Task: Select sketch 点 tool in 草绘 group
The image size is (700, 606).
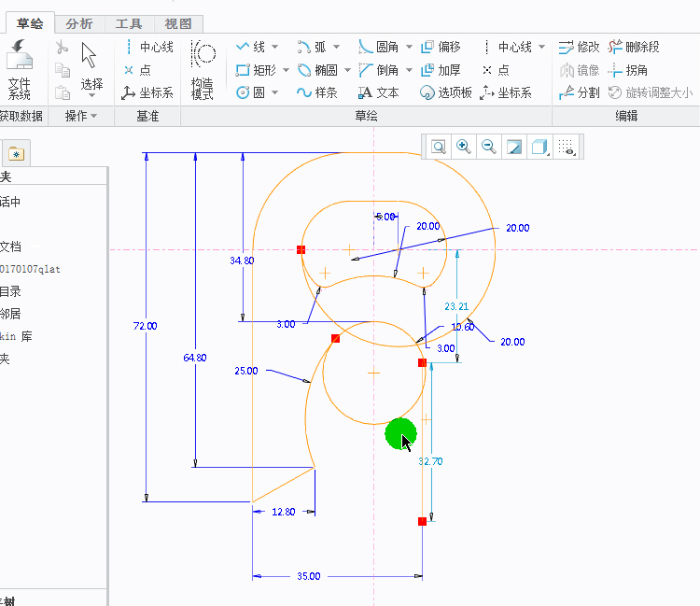Action: [496, 70]
